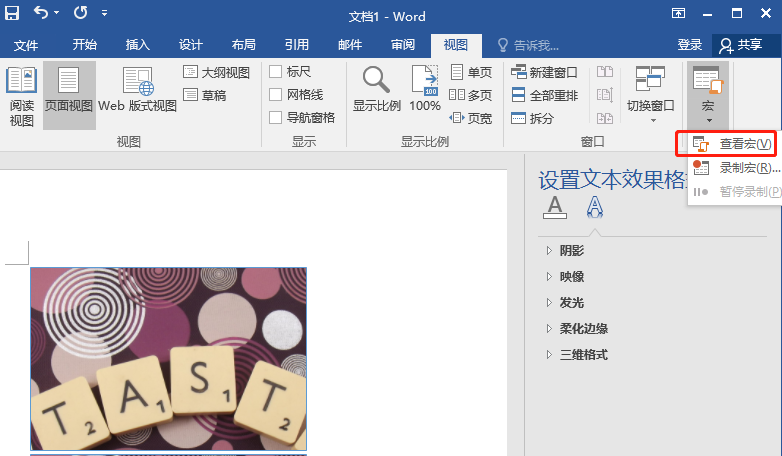Select the Scrabble tiles picture in the document
Image resolution: width=782 pixels, height=456 pixels.
tap(169, 359)
